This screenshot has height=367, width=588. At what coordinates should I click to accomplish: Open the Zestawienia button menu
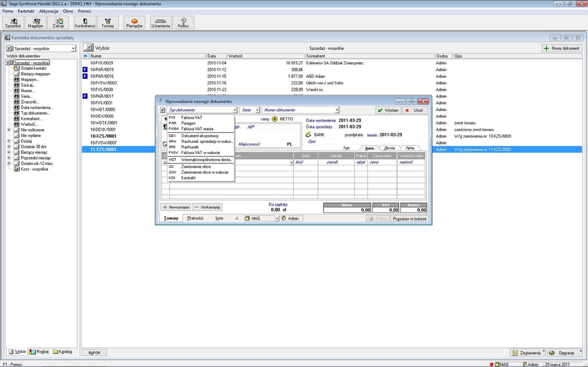[528, 353]
